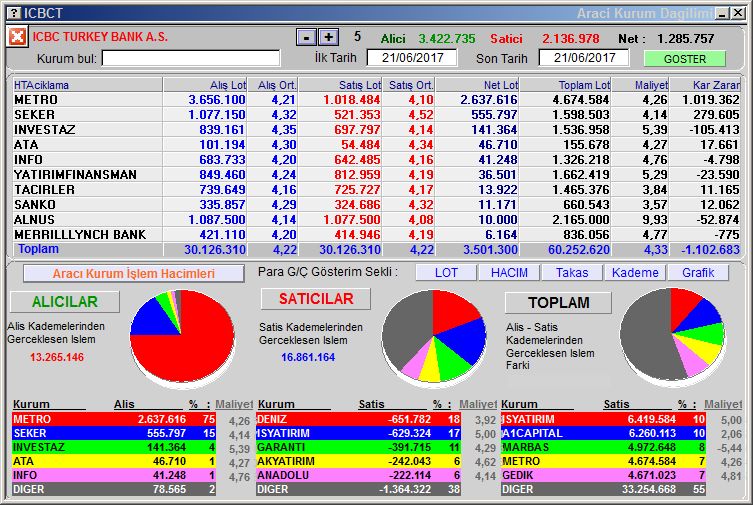Click pink GEDIK row in total list

point(604,475)
